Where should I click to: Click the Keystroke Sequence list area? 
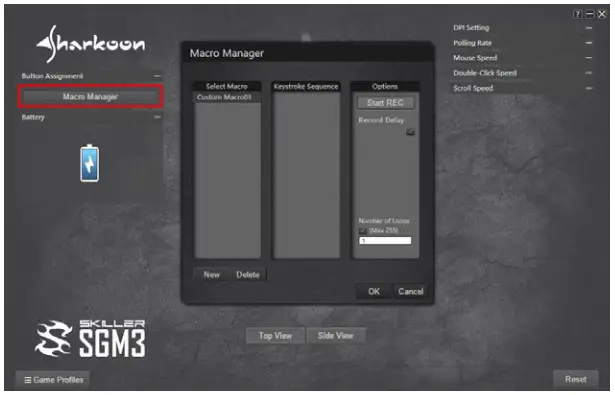click(306, 175)
